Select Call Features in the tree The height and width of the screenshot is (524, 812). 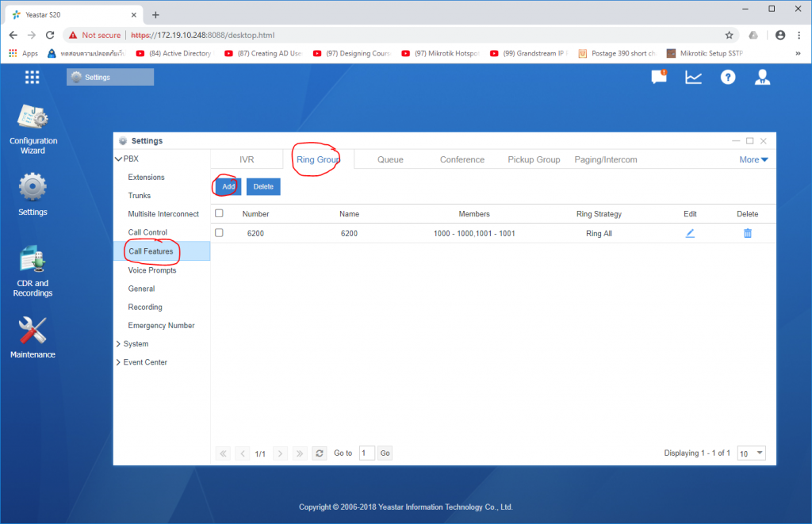(162, 251)
